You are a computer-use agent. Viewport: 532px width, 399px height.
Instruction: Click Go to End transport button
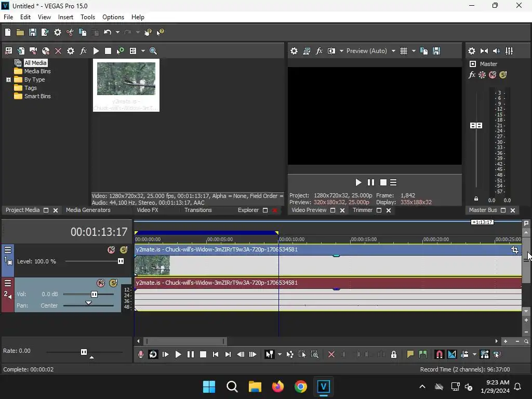(228, 354)
